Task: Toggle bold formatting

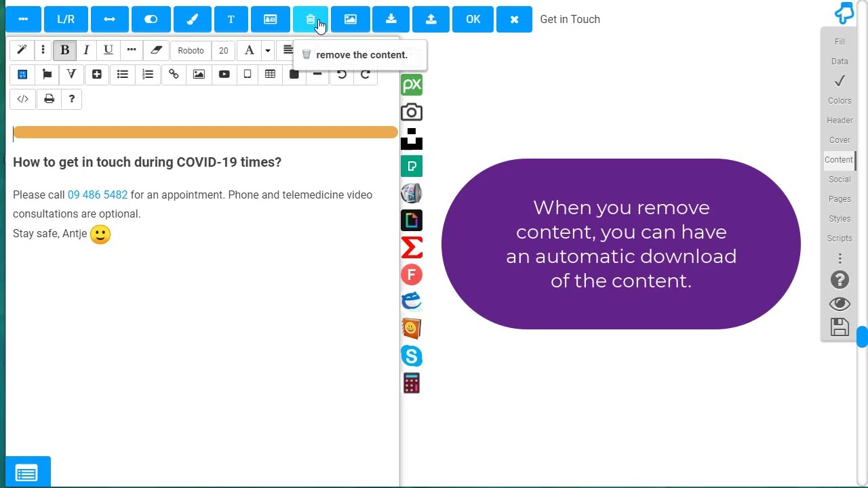Action: point(65,50)
